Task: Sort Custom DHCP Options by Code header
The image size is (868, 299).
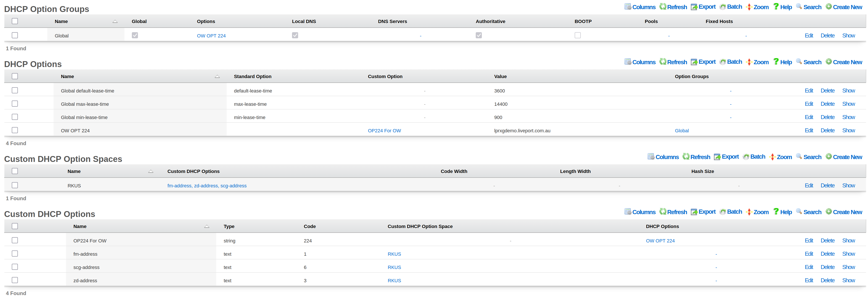Action: 310,226
